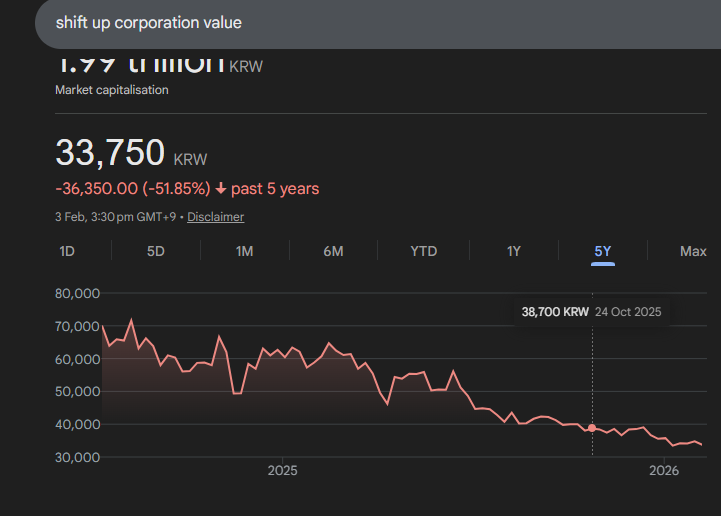Click the 30,000 y-axis label

coord(77,457)
